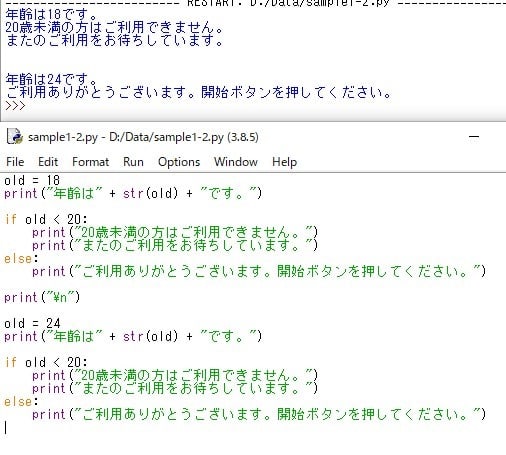Open the Help menu
This screenshot has width=506, height=455.
284,162
